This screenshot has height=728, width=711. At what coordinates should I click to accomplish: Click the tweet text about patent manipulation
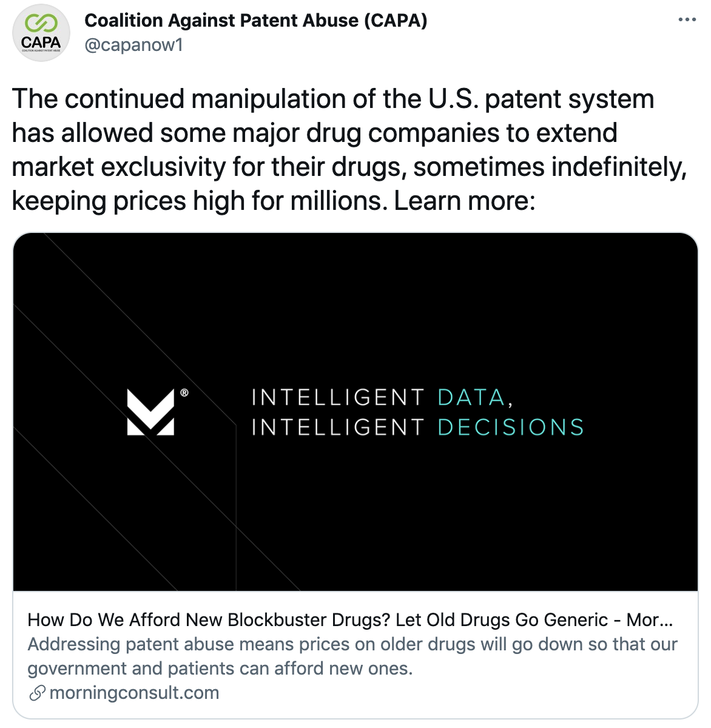[349, 149]
